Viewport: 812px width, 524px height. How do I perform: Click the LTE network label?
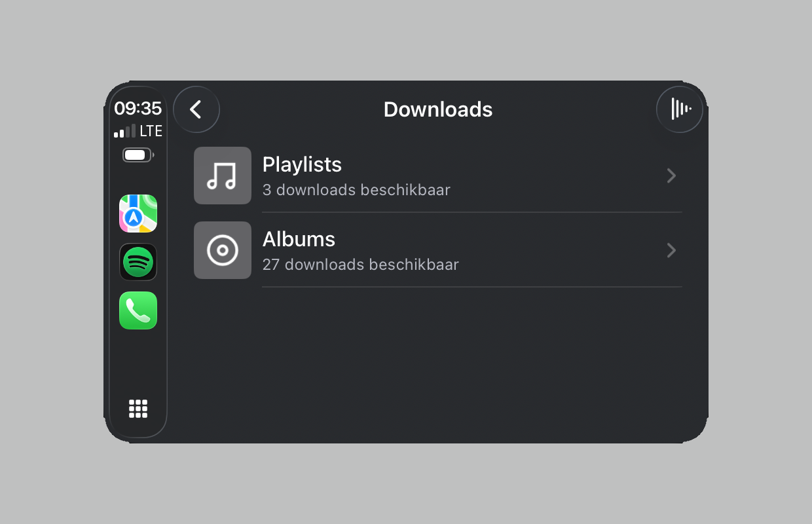(151, 132)
